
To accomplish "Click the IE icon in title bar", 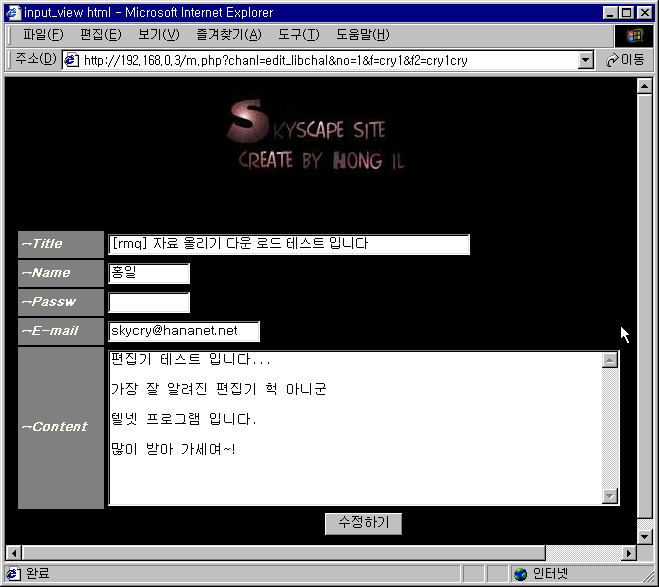I will point(13,13).
